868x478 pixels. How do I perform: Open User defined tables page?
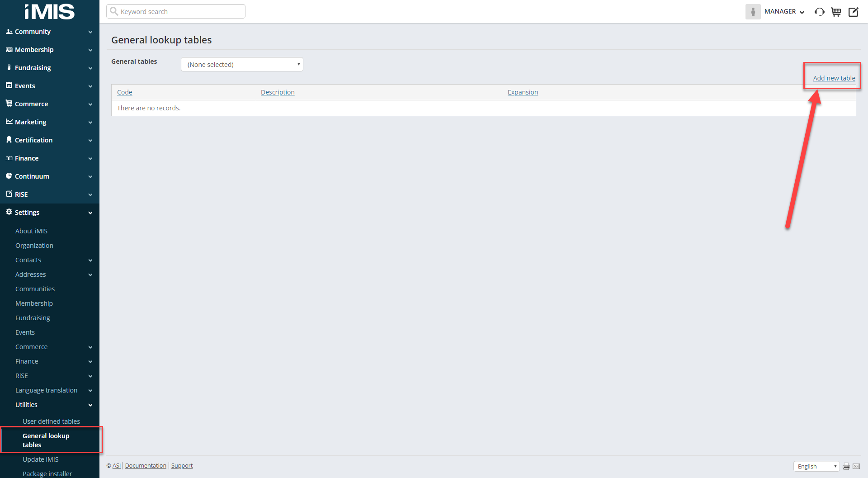[51, 421]
